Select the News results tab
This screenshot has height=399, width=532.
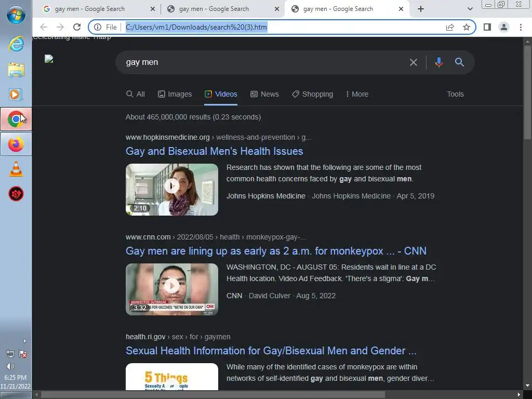[x=264, y=95]
